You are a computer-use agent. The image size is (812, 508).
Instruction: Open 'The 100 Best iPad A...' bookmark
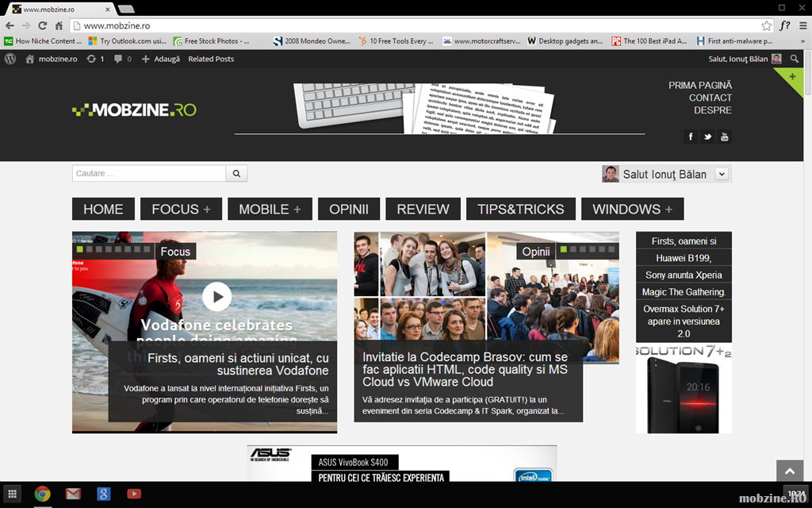point(649,41)
